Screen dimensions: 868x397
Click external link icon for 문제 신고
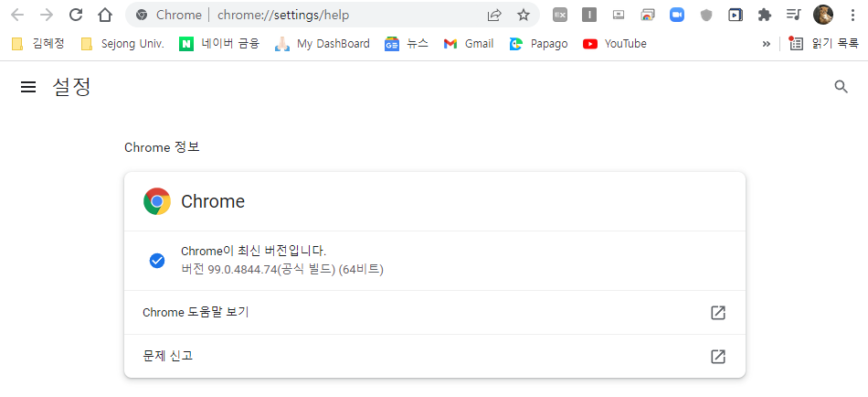tap(718, 357)
